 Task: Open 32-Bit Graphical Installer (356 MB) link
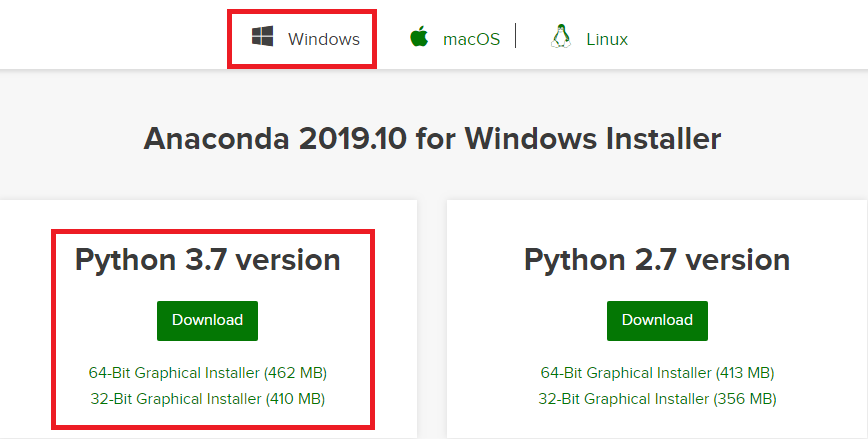point(657,399)
